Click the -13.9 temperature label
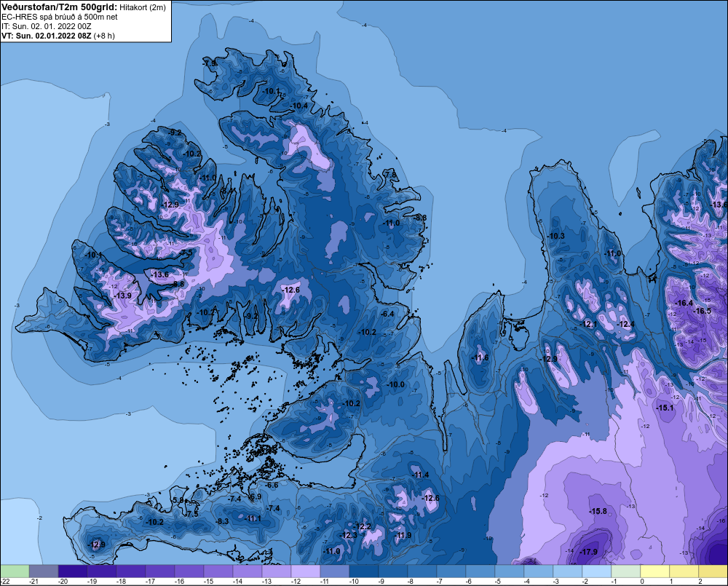Image resolution: width=728 pixels, height=586 pixels. [122, 296]
